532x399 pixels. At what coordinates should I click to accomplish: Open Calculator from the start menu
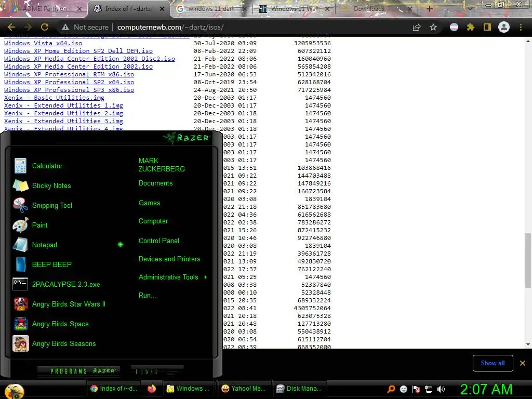click(x=47, y=166)
